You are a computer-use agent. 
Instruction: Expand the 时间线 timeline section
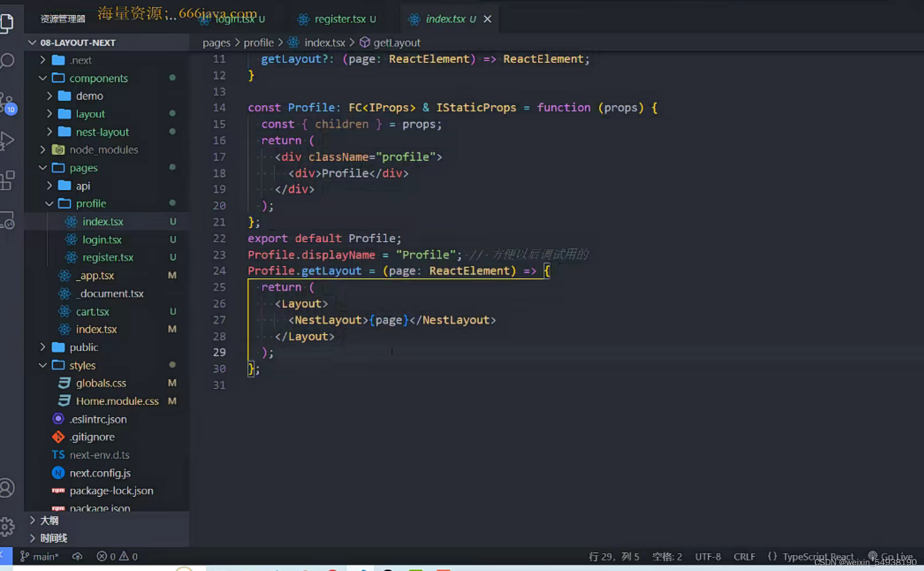[x=106, y=538]
